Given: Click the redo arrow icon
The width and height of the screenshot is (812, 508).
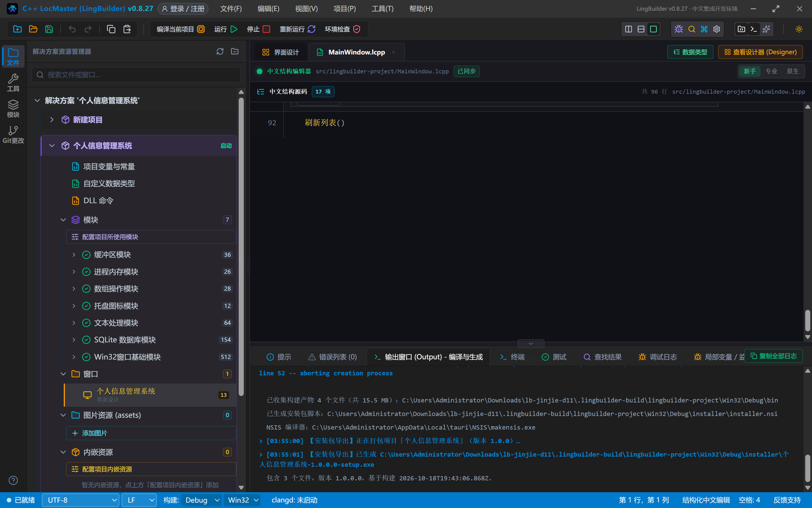Looking at the screenshot, I should coord(88,29).
